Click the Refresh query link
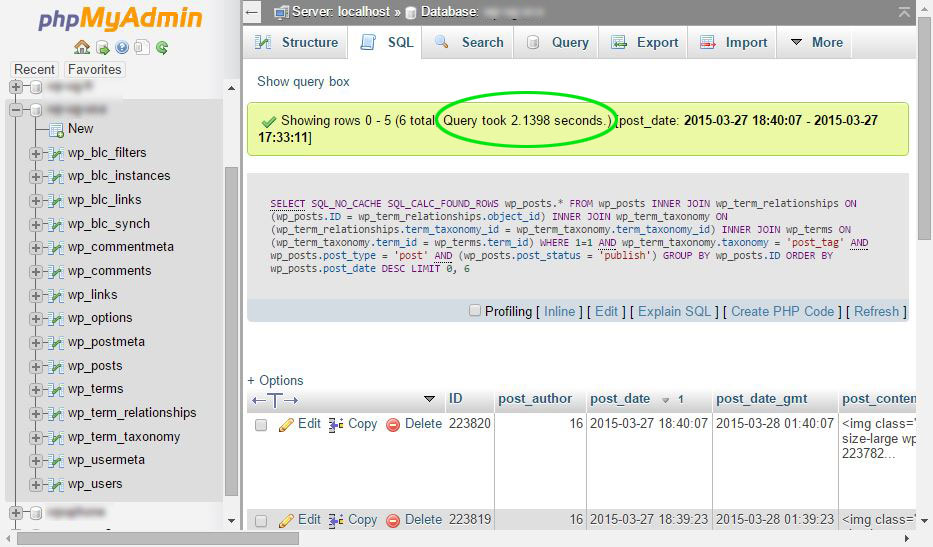Screen dimensions: 933x547 click(876, 311)
